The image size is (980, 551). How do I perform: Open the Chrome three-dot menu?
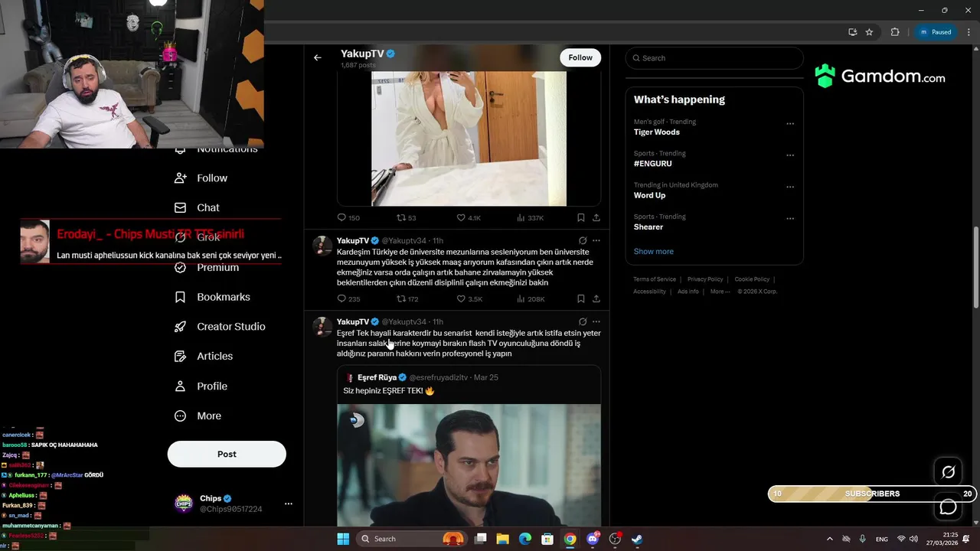969,32
